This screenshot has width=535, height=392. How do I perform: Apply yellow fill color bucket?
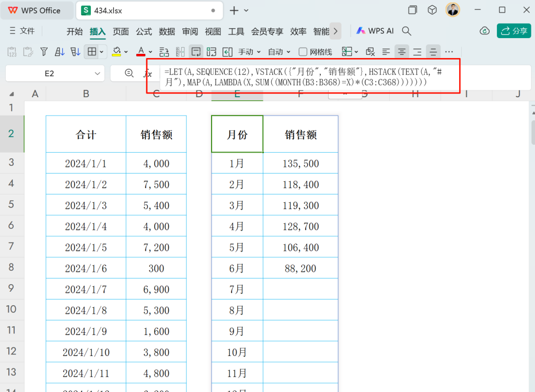pos(117,52)
